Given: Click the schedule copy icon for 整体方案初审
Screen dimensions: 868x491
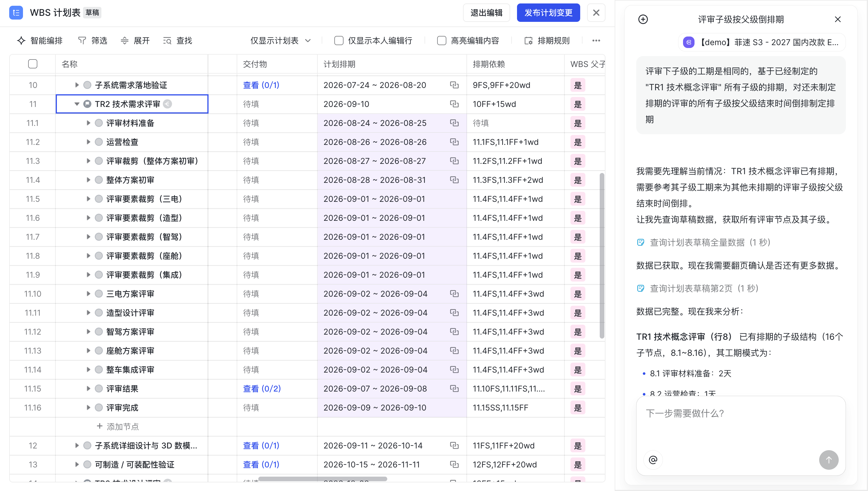Looking at the screenshot, I should [454, 180].
